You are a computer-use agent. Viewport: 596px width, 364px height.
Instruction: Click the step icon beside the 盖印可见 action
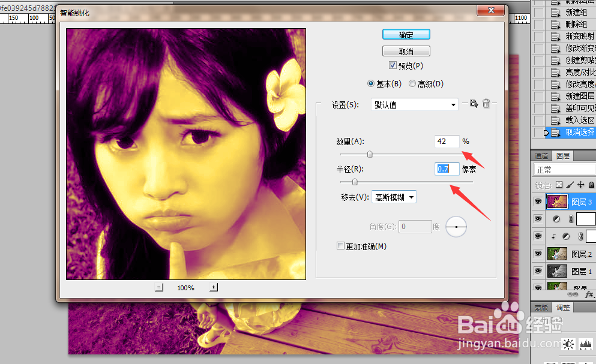[x=556, y=109]
